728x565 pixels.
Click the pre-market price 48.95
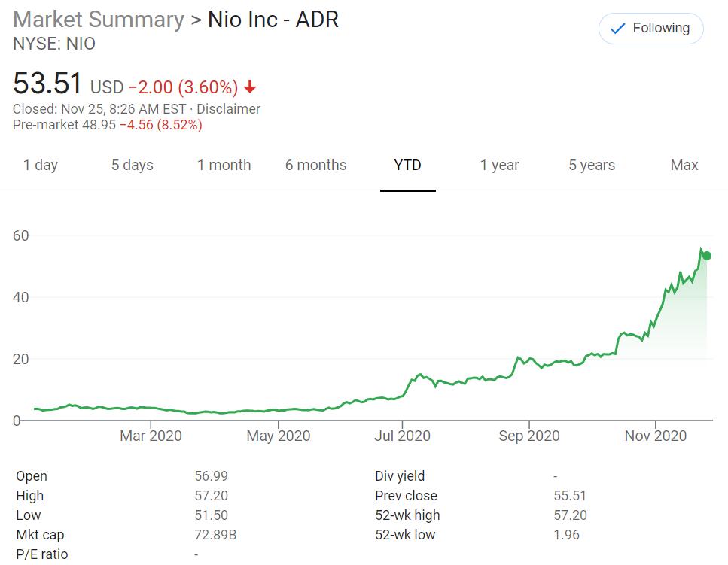[x=99, y=125]
